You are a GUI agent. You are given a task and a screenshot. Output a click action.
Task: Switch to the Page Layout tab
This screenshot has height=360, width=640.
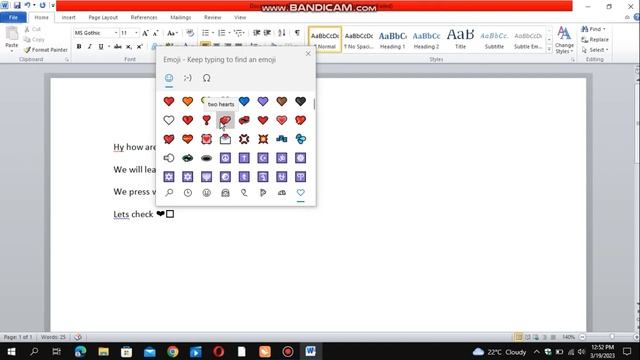(x=103, y=18)
